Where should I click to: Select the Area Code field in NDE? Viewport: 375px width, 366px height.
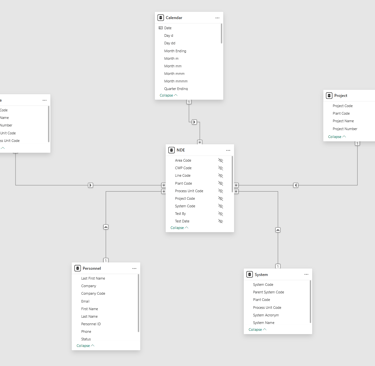[x=183, y=160]
